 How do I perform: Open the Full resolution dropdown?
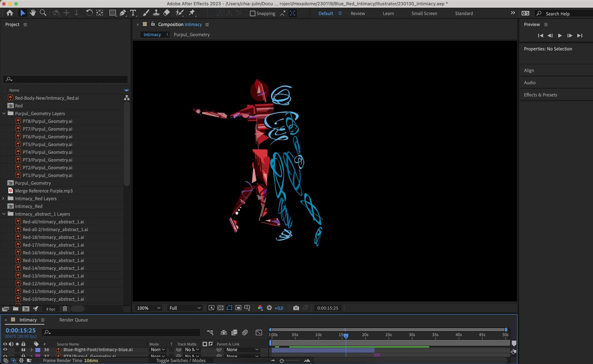(x=185, y=308)
